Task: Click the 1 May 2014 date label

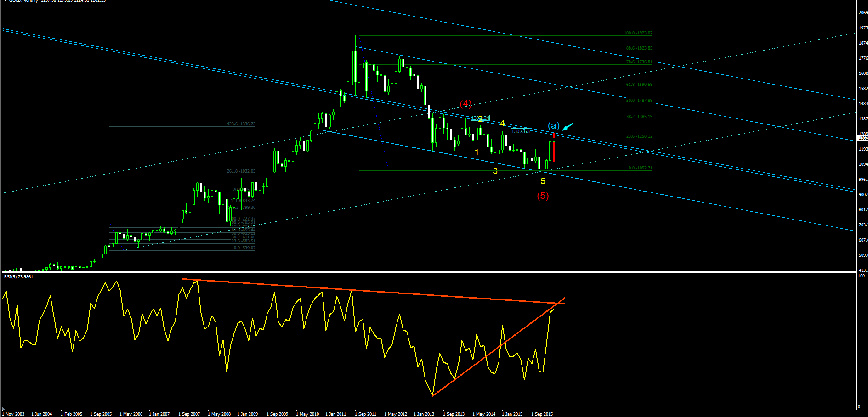Action: (x=484, y=414)
